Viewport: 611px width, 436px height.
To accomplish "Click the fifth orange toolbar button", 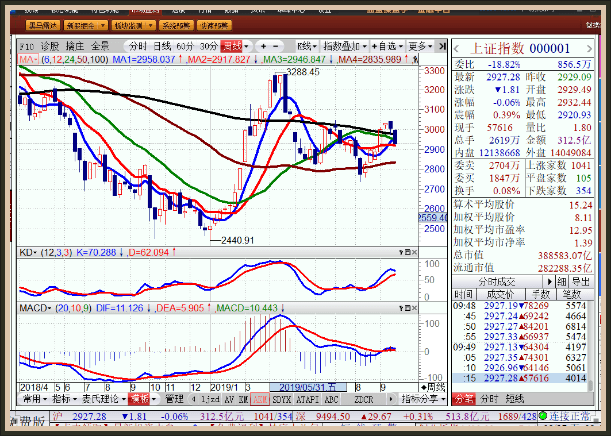I will (x=214, y=26).
